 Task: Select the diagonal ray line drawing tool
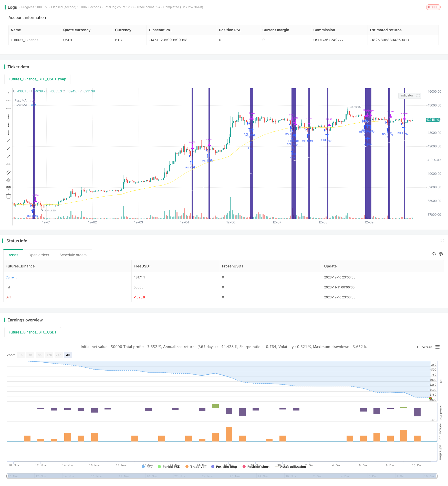(8, 148)
